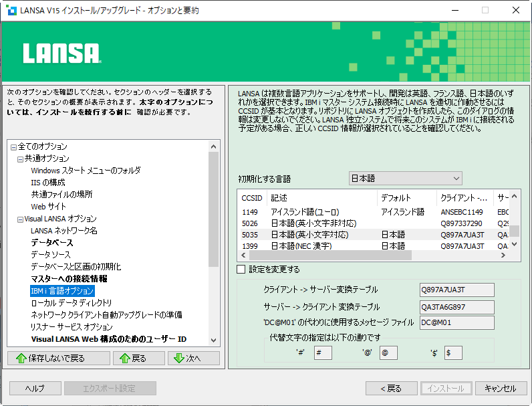
Task: Select ネットワーク クライアント自動アップグレードの準備 item
Action: point(106,315)
